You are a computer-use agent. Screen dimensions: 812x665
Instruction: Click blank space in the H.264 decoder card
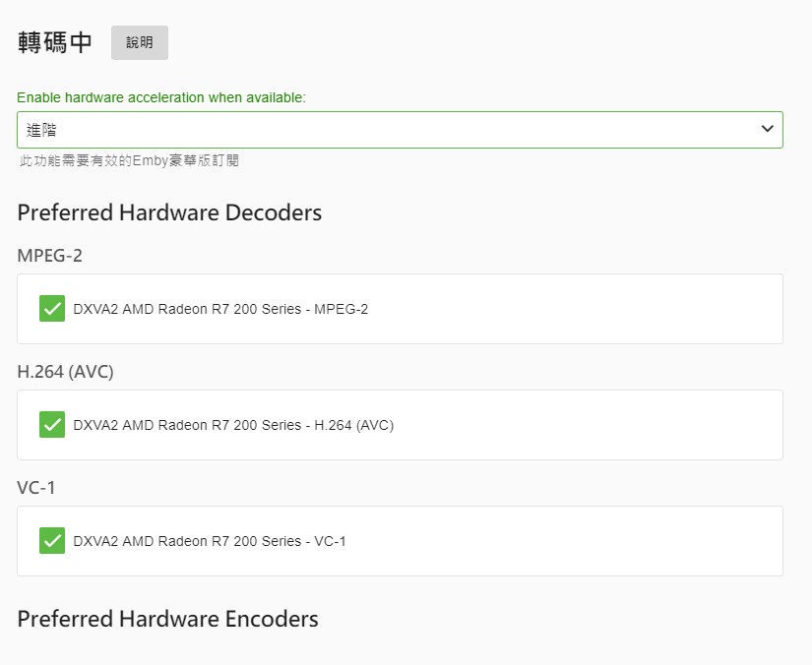pos(591,425)
